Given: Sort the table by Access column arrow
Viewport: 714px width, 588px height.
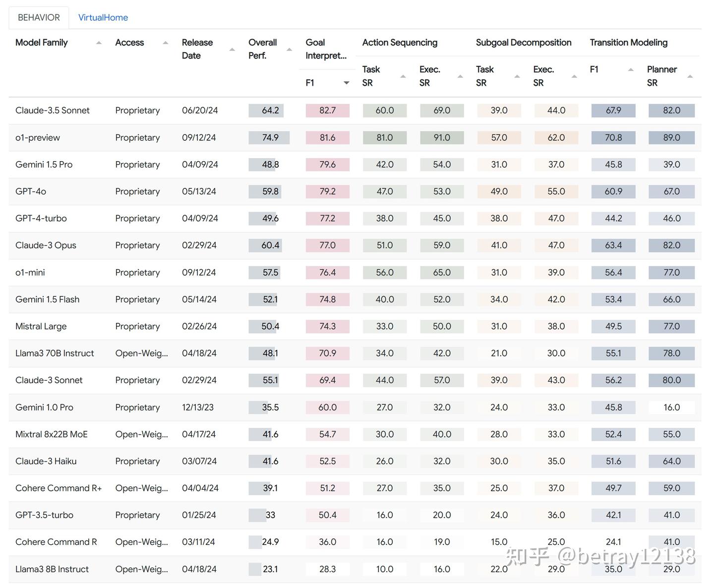Looking at the screenshot, I should pos(165,43).
